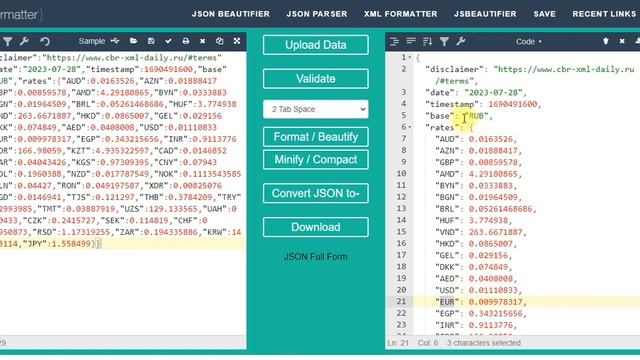This screenshot has height=360, width=640.
Task: Go to JSON Beautifier in nav bar
Action: point(231,14)
